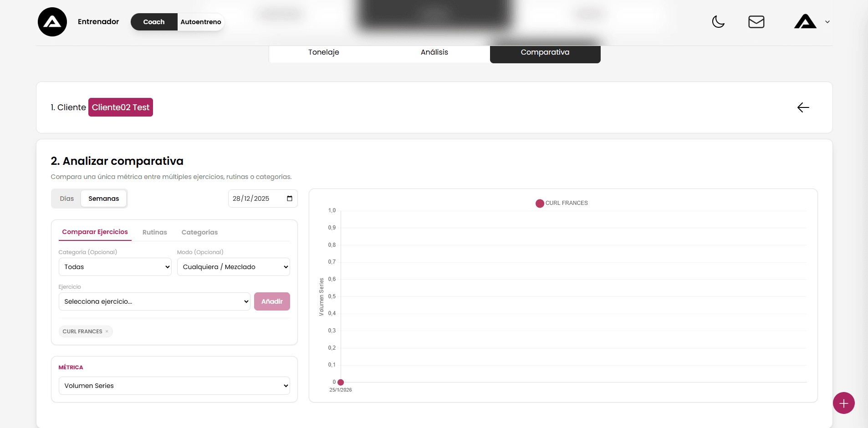868x428 pixels.
Task: Open the Rutinas tab
Action: point(154,232)
